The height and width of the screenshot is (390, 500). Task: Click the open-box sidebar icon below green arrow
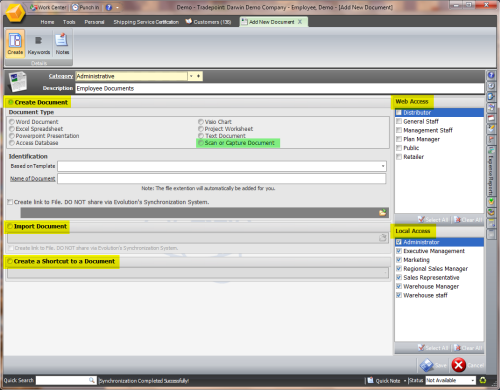[491, 212]
